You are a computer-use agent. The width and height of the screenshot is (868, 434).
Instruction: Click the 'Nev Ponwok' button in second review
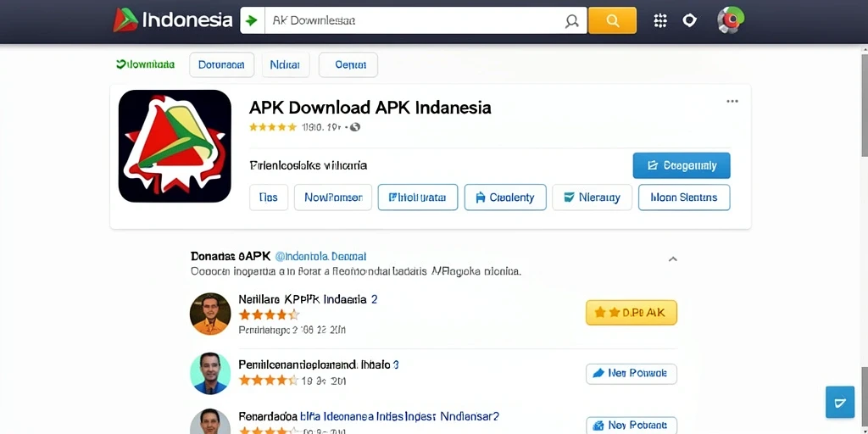coord(631,374)
